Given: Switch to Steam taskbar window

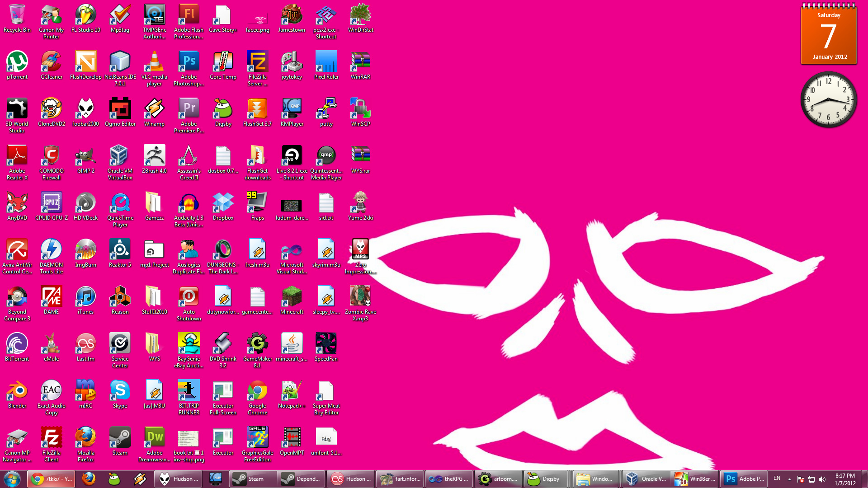Looking at the screenshot, I should (253, 479).
